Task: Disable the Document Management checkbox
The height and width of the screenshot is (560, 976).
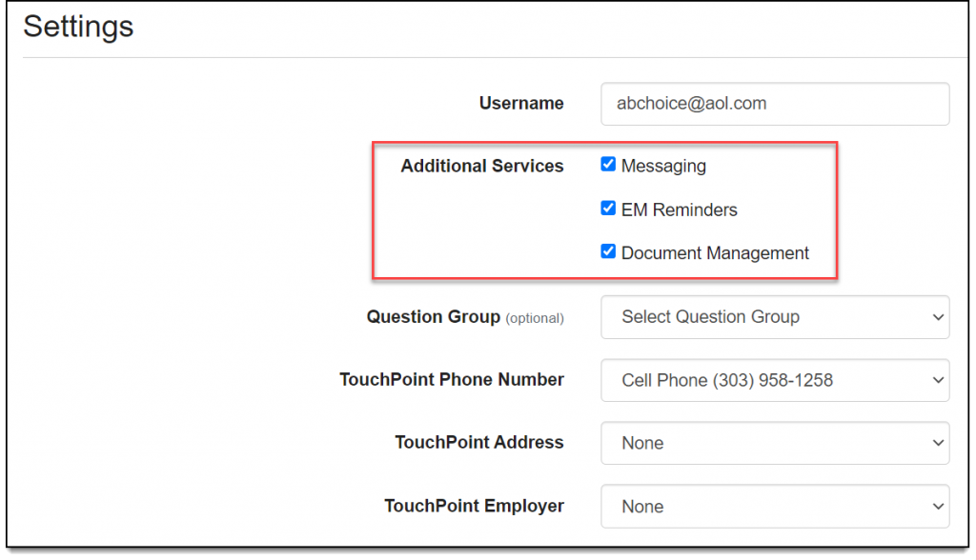Action: [x=608, y=252]
